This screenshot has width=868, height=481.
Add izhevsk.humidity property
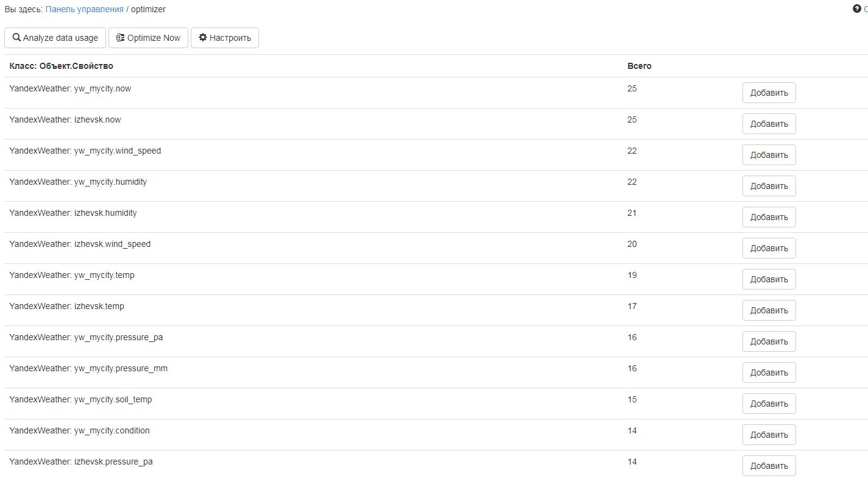[769, 217]
